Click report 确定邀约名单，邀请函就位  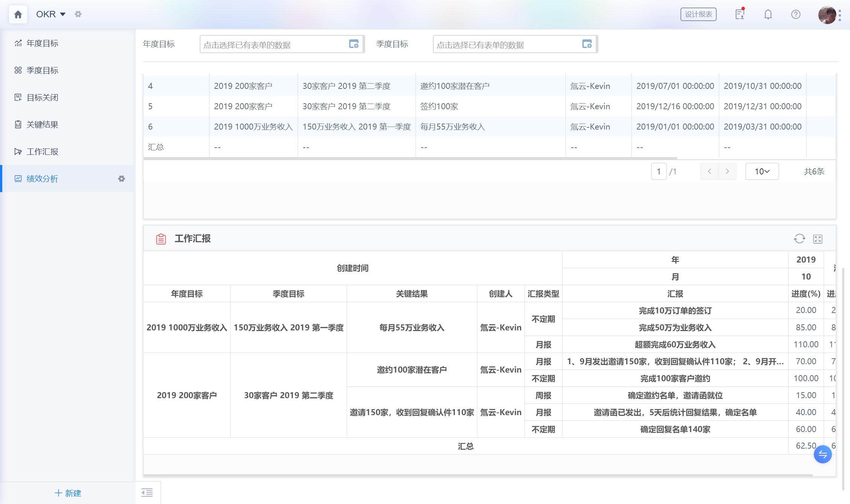tap(675, 396)
